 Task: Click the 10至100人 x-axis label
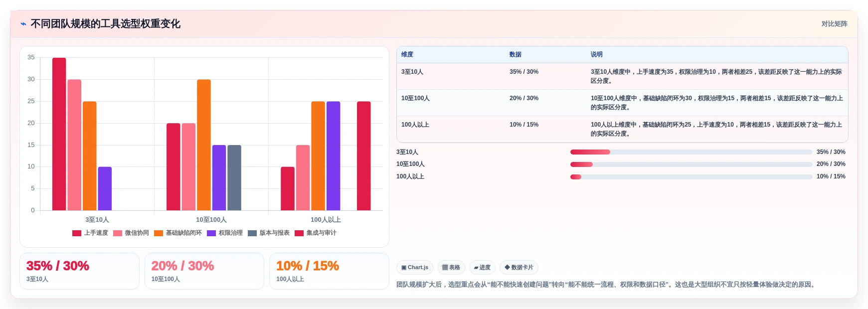(211, 220)
